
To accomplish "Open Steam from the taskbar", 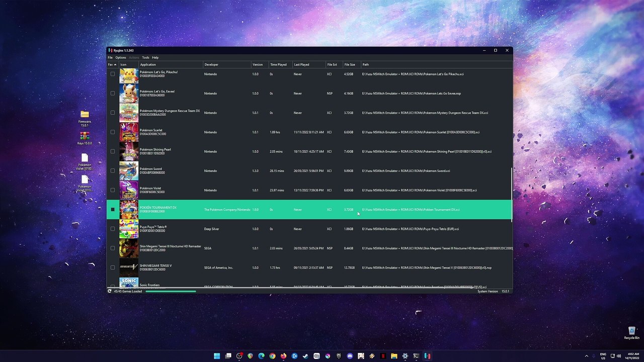I will point(305,356).
